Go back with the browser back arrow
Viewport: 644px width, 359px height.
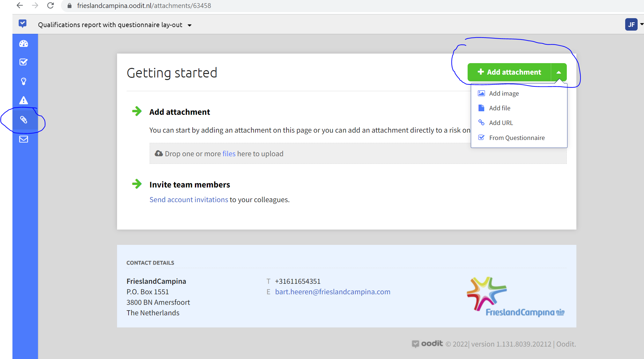coord(20,5)
